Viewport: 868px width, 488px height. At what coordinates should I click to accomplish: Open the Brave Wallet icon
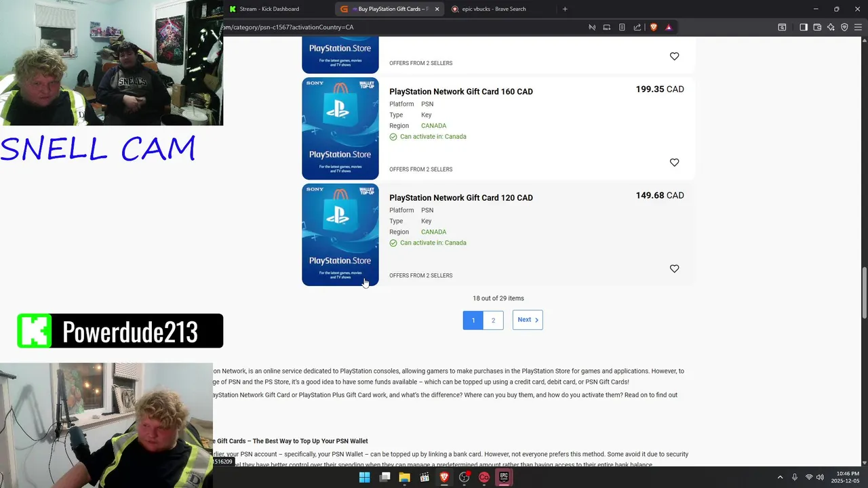[x=817, y=27]
